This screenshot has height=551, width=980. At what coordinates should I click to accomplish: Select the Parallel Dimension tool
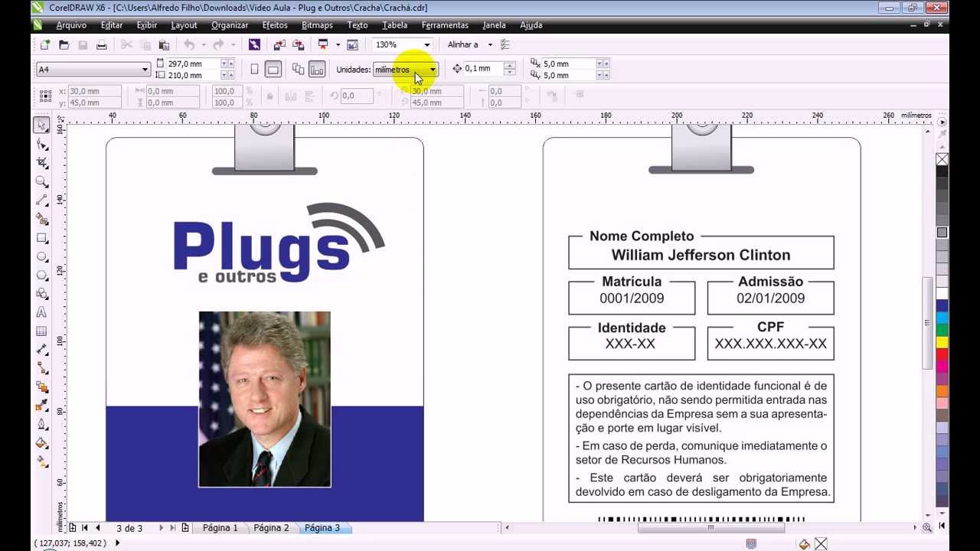42,350
